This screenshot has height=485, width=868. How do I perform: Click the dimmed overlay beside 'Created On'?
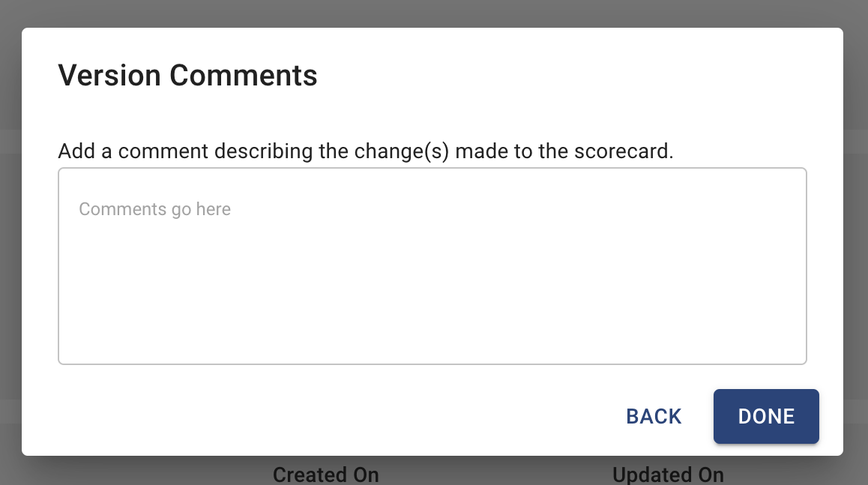tap(139, 472)
